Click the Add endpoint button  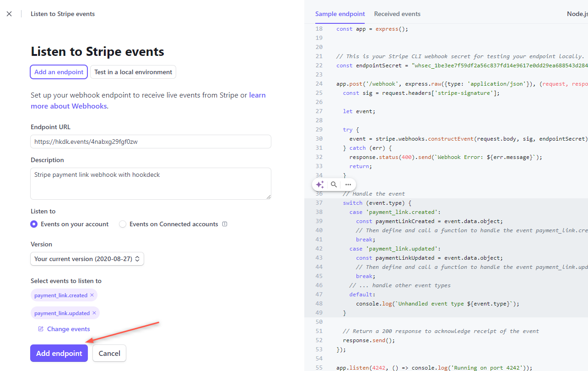[x=59, y=353]
